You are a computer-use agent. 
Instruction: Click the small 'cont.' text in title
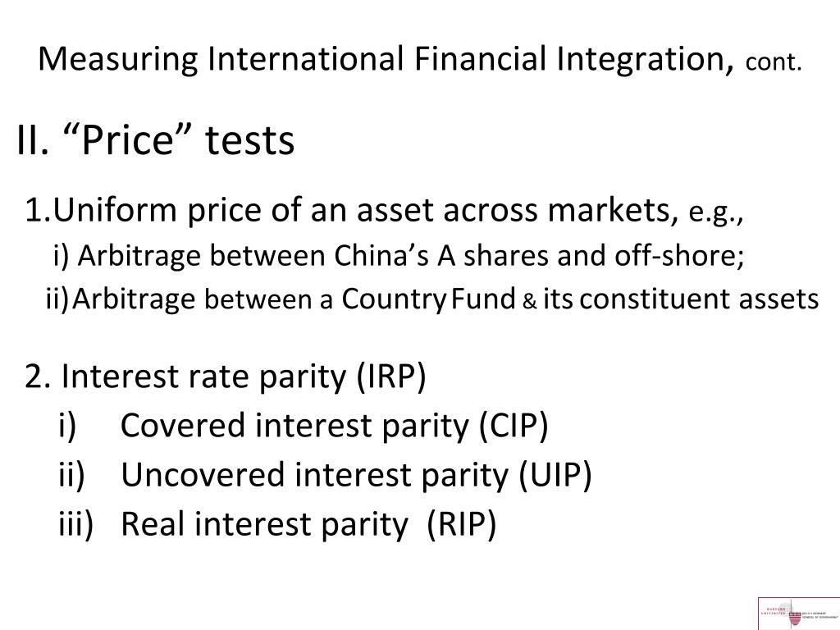pos(773,62)
